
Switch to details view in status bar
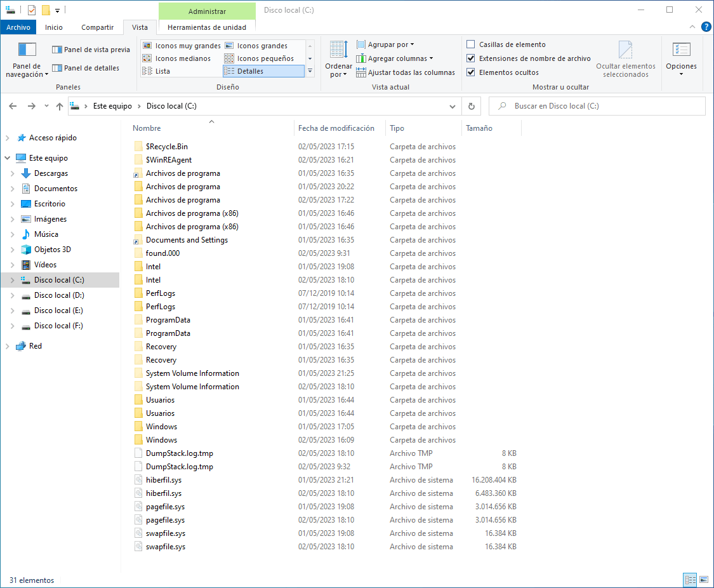(x=691, y=580)
